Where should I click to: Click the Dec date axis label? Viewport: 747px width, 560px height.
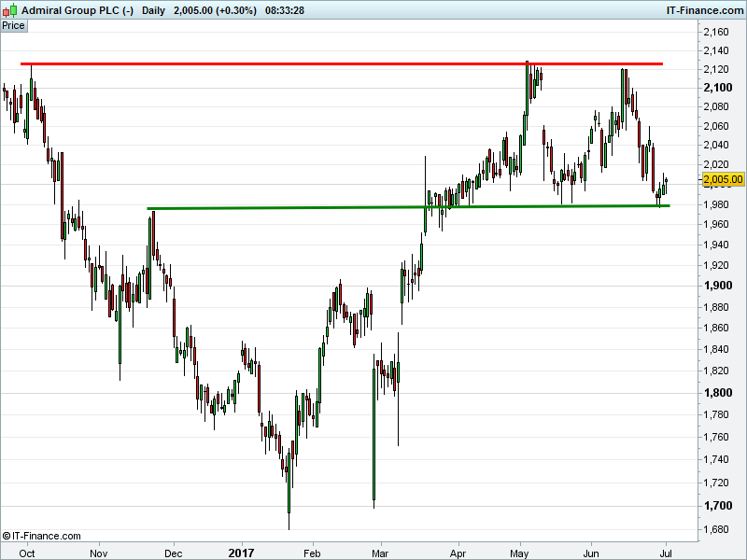pyautogui.click(x=174, y=553)
